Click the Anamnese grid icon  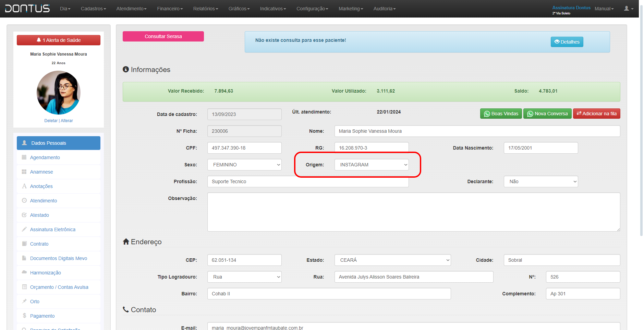pyautogui.click(x=24, y=172)
